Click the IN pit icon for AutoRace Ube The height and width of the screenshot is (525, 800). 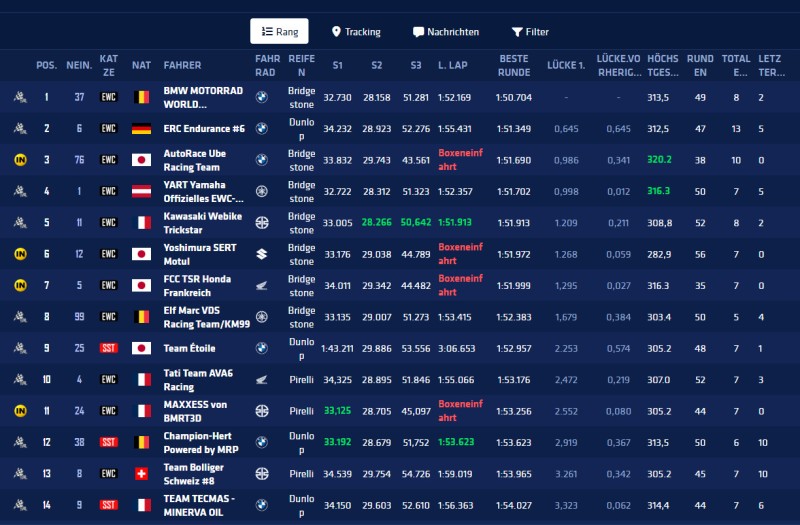click(20, 160)
